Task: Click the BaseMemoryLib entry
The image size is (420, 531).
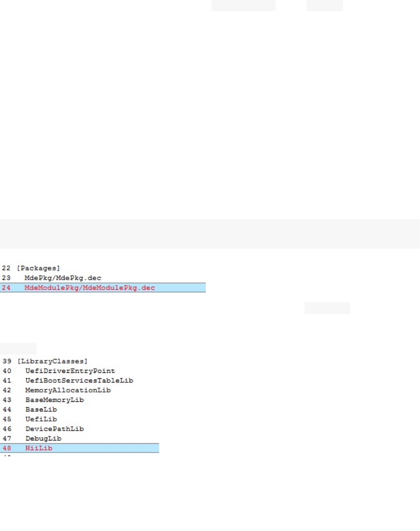Action: pyautogui.click(x=54, y=400)
